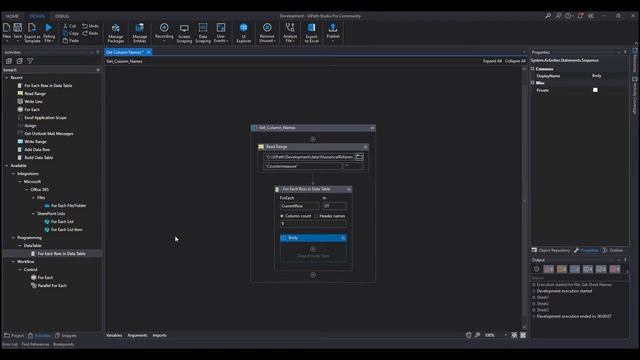Screen dimensions: 640x360
Task: Collapse the SharePoint Lists node
Action: pos(33,213)
